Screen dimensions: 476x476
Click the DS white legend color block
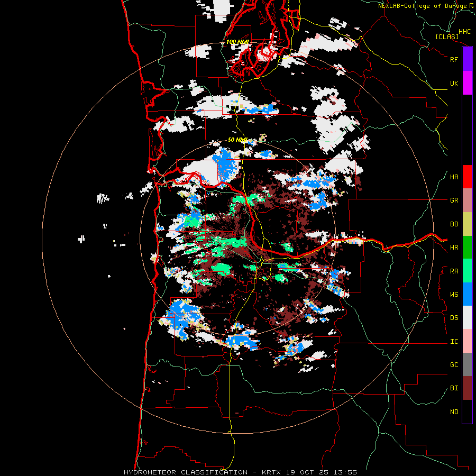click(x=467, y=317)
